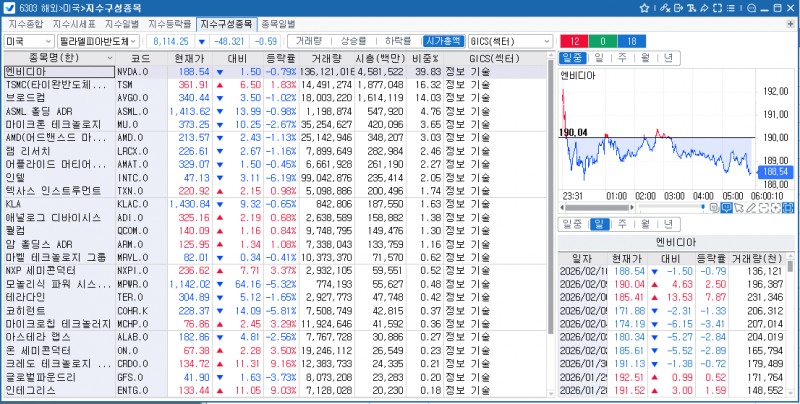Screen dimensions: 800x404
Task: Click the 등락률 column header in main table
Action: (281, 58)
